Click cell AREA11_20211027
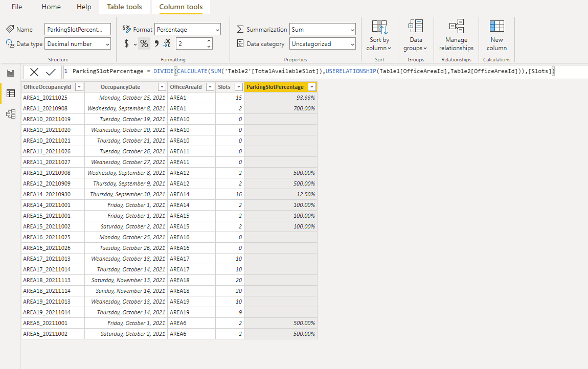Image resolution: width=588 pixels, height=369 pixels. 53,162
